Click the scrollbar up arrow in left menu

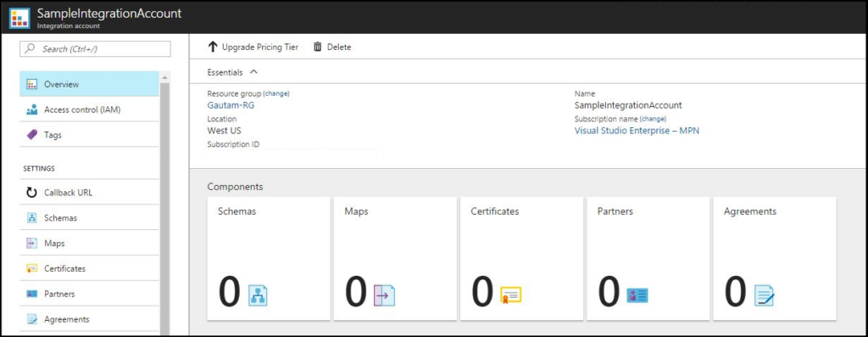pos(165,77)
